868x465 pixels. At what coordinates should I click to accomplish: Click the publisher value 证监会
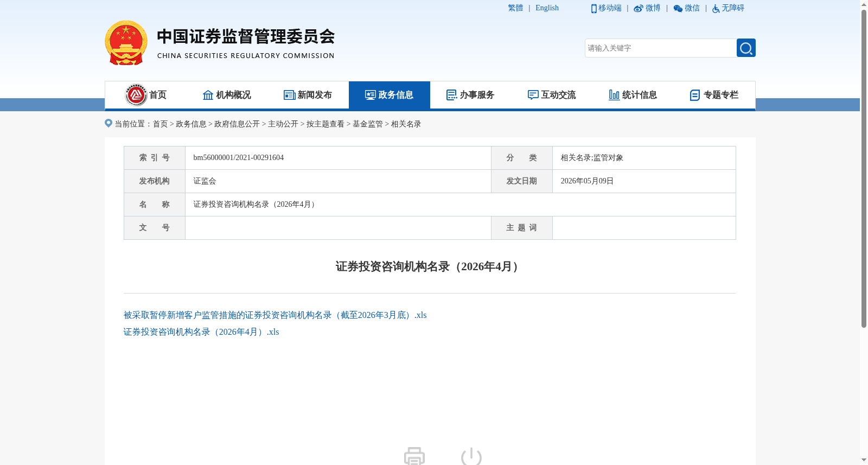point(205,181)
